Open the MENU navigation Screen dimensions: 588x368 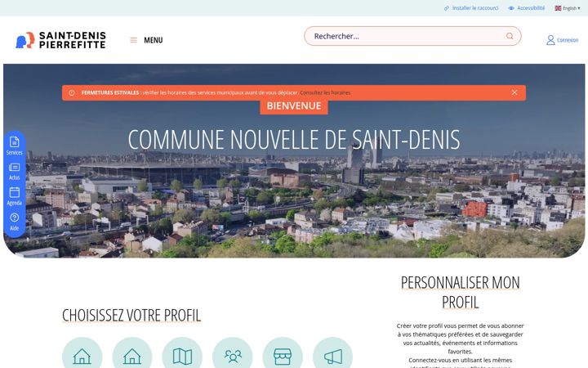154,40
